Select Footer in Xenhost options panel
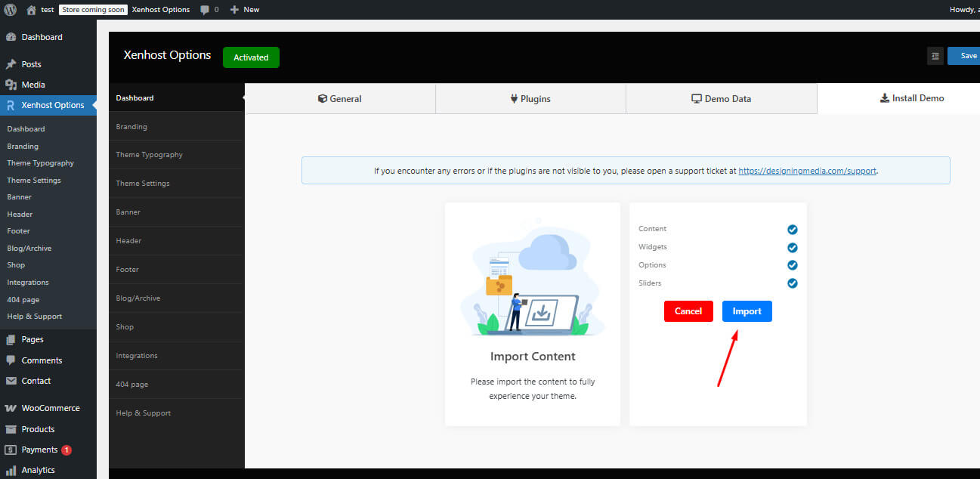The image size is (980, 479). [177, 270]
